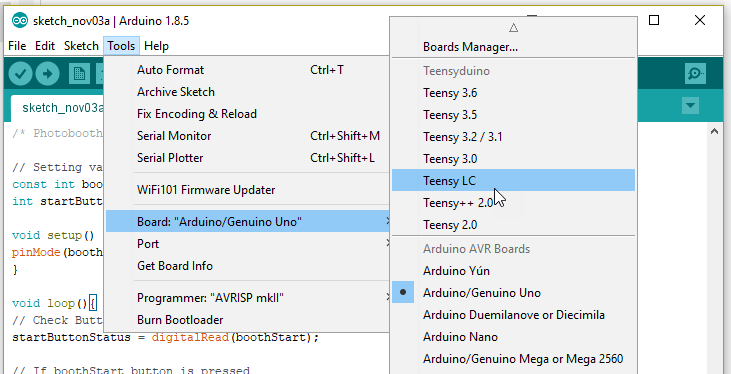731x374 pixels.
Task: Expand the Programmer: AVRISP mkII submenu
Action: [x=248, y=298]
